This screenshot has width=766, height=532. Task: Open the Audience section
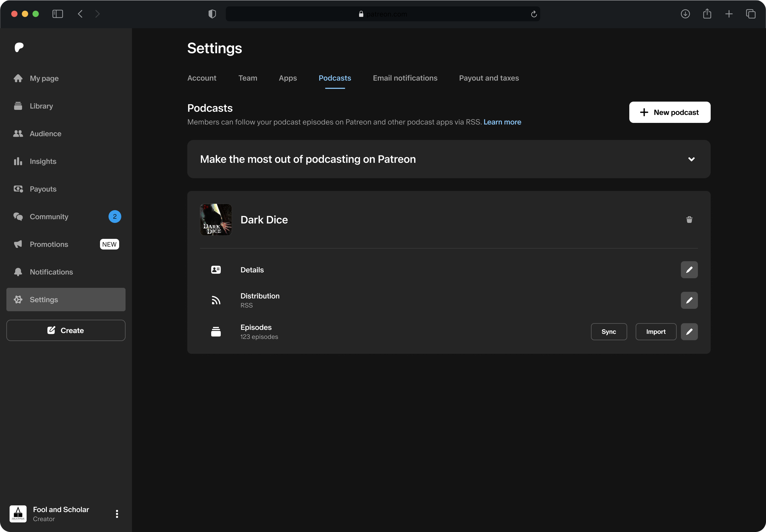66,134
